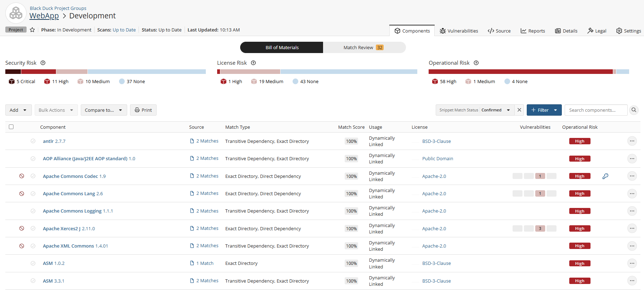644x290 pixels.
Task: Open the more actions menu for ASM 1.0.2
Action: tap(632, 263)
